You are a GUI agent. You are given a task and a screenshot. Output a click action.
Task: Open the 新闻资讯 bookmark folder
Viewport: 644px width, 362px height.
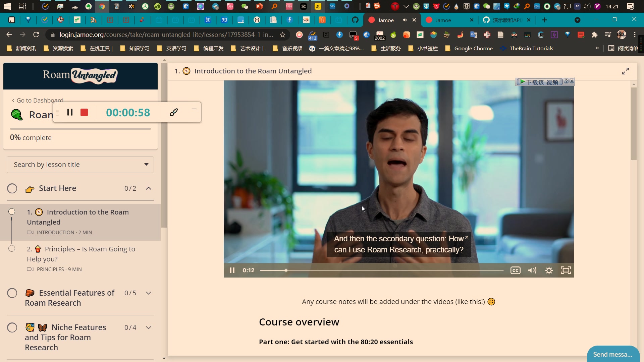pyautogui.click(x=21, y=48)
